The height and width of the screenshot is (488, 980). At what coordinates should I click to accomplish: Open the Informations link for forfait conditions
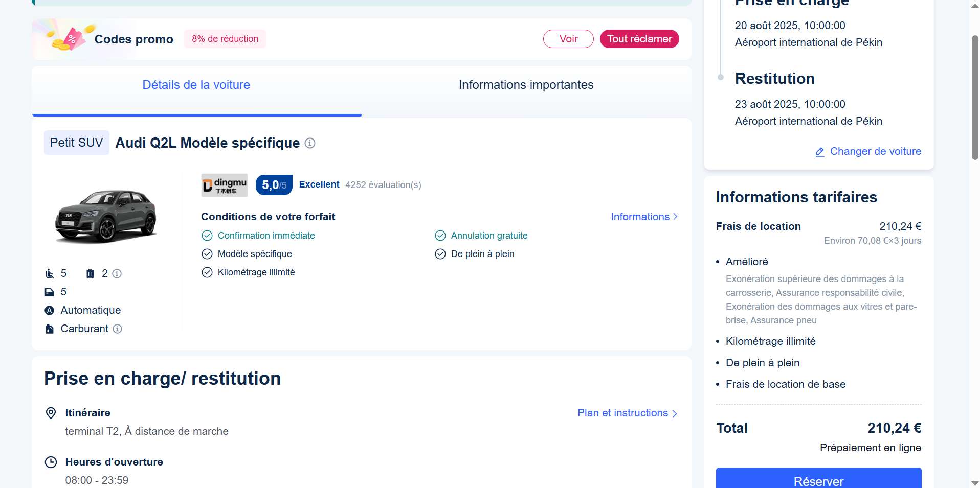(640, 217)
